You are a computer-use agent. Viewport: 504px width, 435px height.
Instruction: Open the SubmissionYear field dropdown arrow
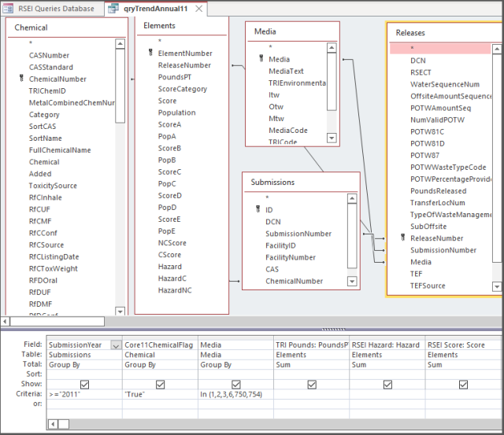click(x=116, y=345)
